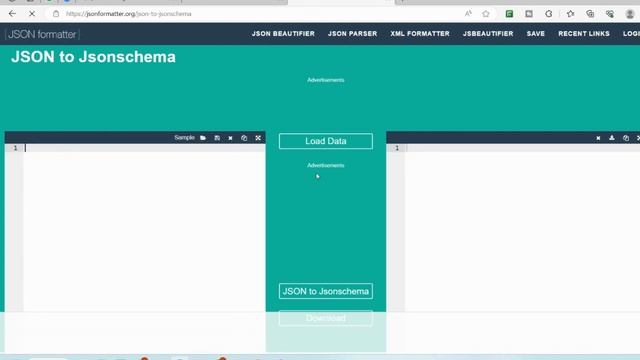
Task: Open the green browser extension icon
Action: point(509,14)
